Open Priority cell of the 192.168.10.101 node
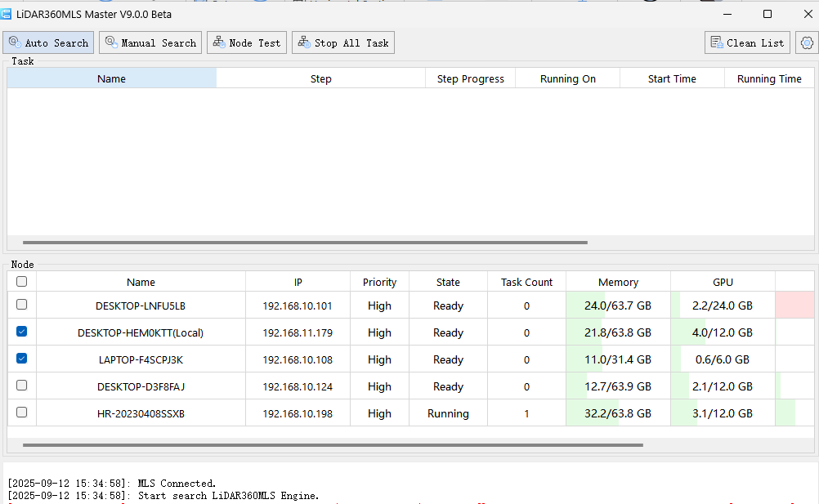Viewport: 819px width, 504px height. 379,306
